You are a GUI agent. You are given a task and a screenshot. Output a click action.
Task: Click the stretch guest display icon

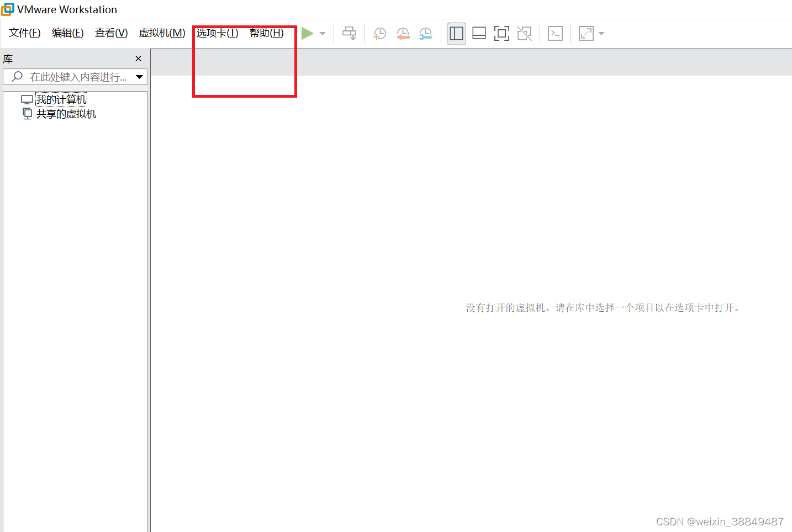586,34
